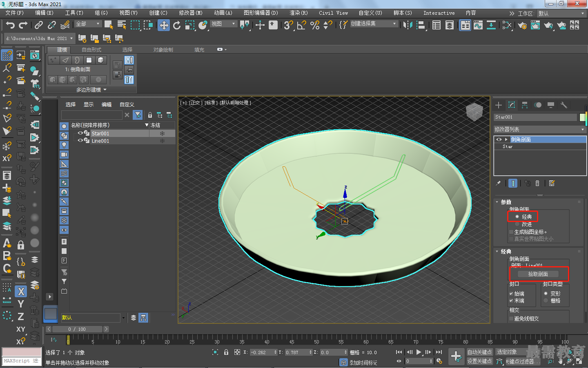Open the 视图 reference coordinate dropdown
588x368 pixels.
coord(223,24)
